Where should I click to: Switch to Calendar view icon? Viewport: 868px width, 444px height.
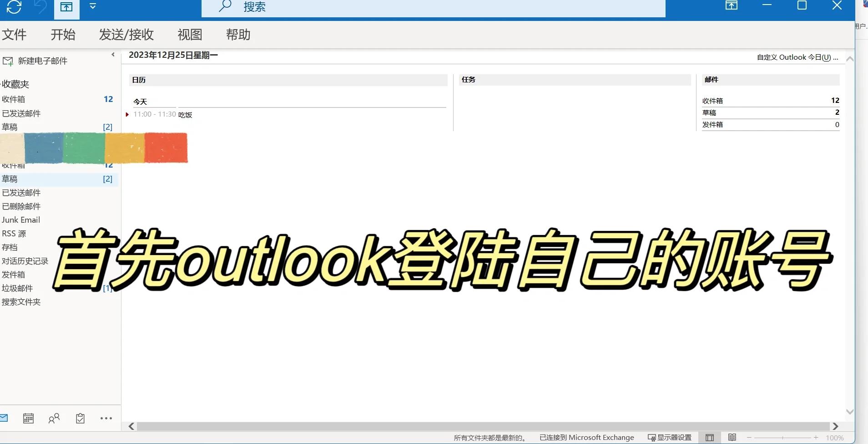[x=28, y=418]
